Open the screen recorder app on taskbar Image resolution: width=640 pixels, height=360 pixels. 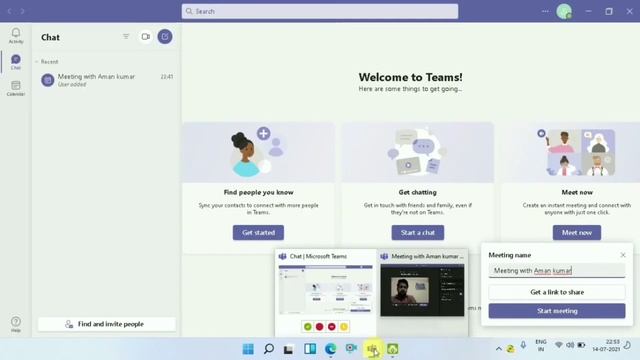tap(351, 348)
